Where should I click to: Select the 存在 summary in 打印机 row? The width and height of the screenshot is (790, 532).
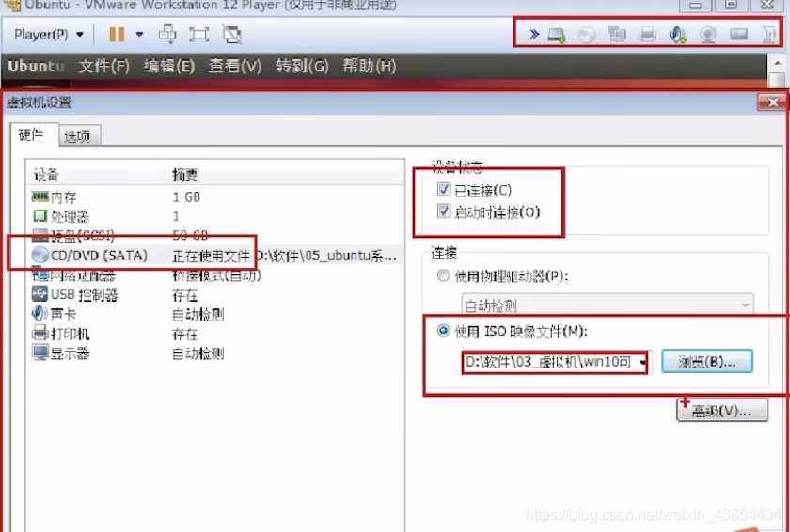pyautogui.click(x=185, y=335)
